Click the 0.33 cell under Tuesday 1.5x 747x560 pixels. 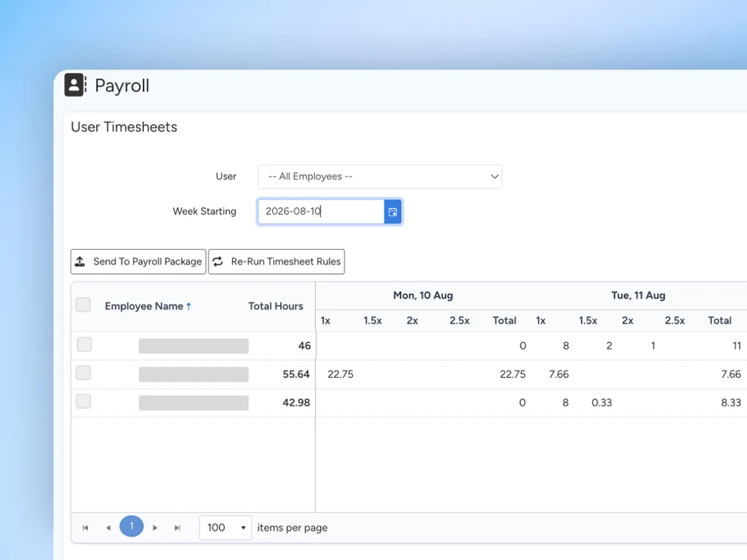pyautogui.click(x=601, y=403)
